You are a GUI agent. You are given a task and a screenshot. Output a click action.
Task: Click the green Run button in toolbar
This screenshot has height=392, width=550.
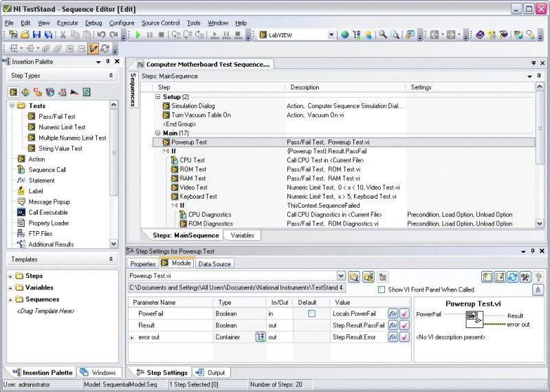pyautogui.click(x=137, y=34)
